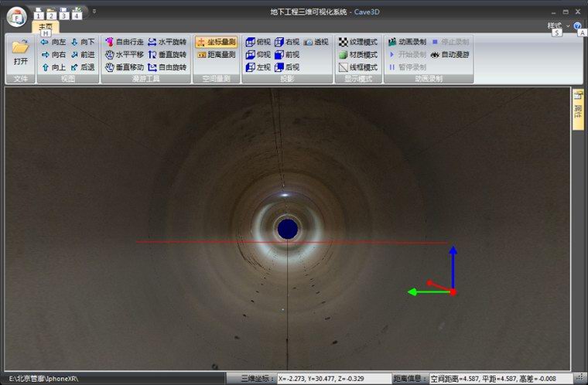The image size is (588, 385).
Task: Click the file path E:\北京管廊\IphoneXR\ in status bar
Action: tap(43, 379)
